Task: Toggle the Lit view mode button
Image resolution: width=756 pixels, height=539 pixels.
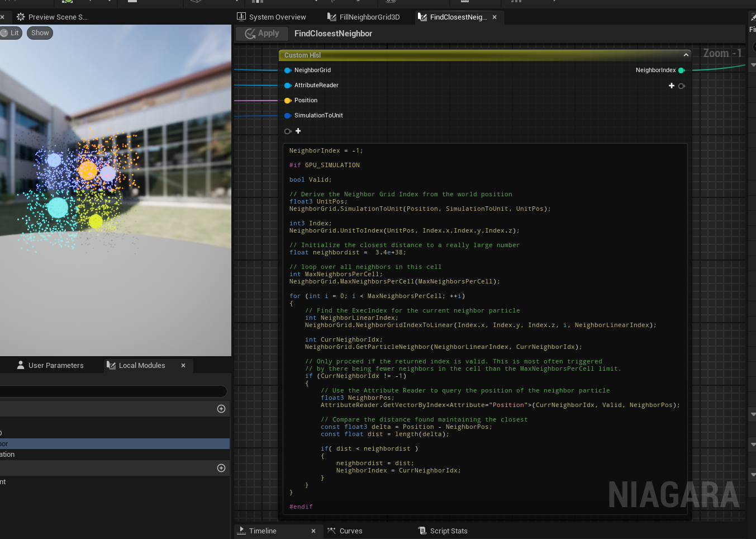Action: [x=11, y=33]
